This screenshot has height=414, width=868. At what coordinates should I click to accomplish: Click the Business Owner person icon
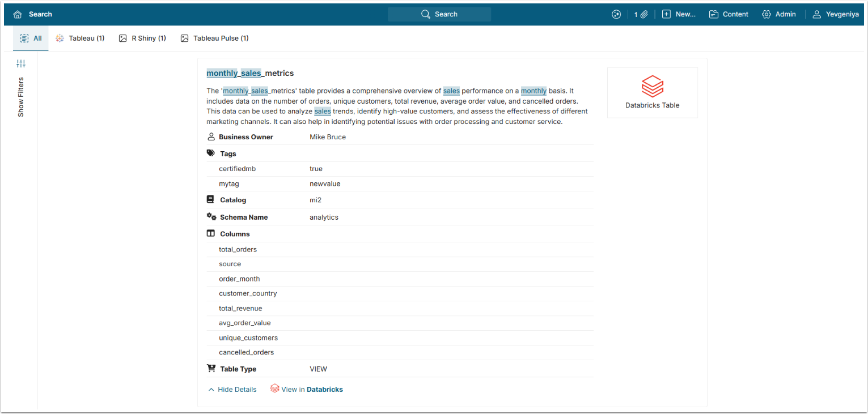pyautogui.click(x=211, y=137)
